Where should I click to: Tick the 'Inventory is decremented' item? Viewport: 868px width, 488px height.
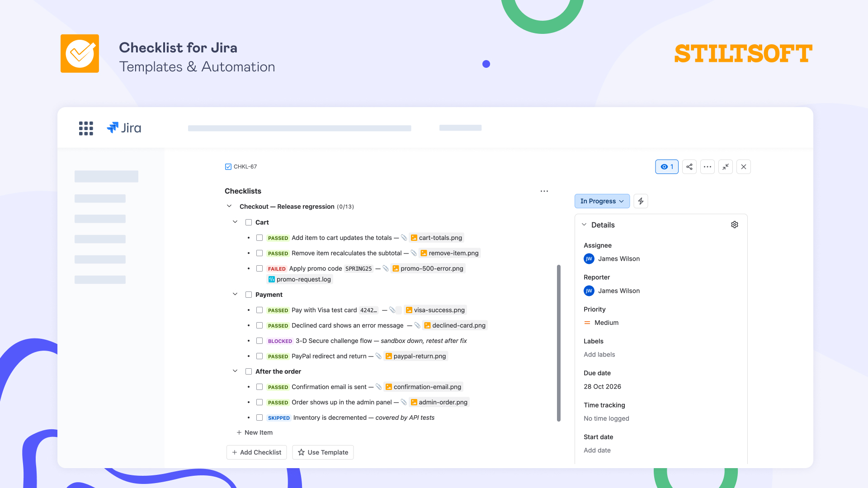point(259,418)
